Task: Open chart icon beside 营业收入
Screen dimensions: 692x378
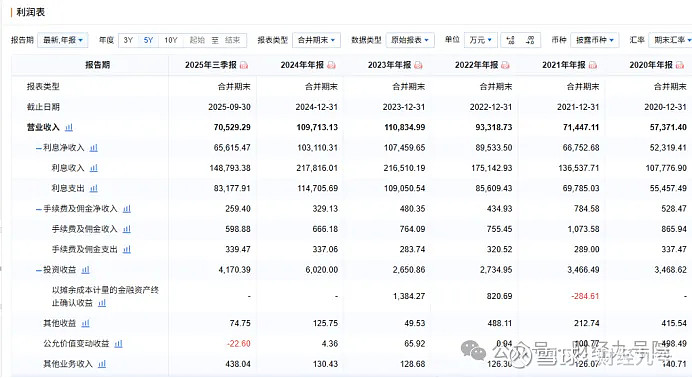Action: coord(69,127)
